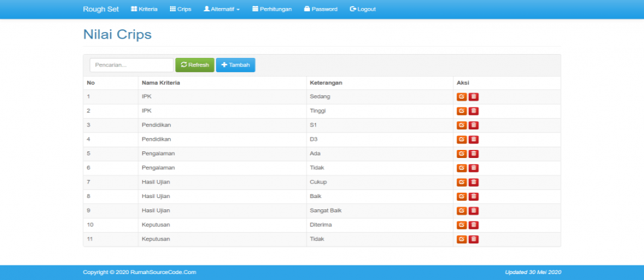Viewport: 644px width, 280px height.
Task: Open Perhitungan page
Action: click(x=272, y=9)
